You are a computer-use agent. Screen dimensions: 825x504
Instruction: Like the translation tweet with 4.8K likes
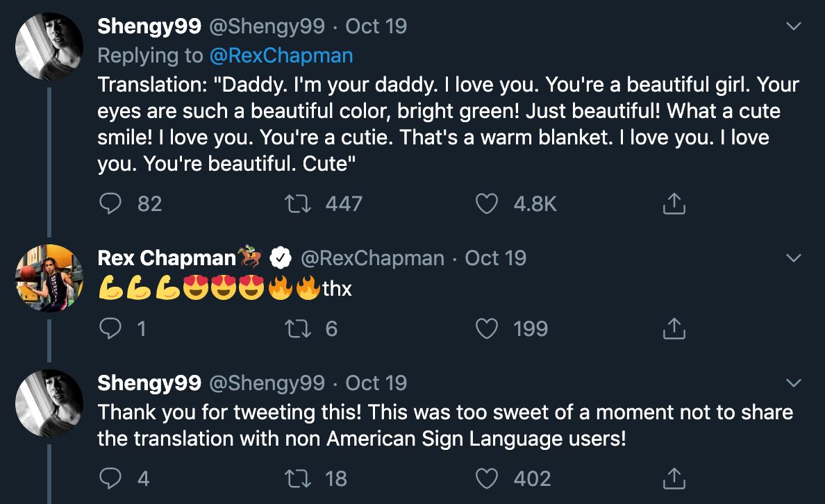(486, 203)
